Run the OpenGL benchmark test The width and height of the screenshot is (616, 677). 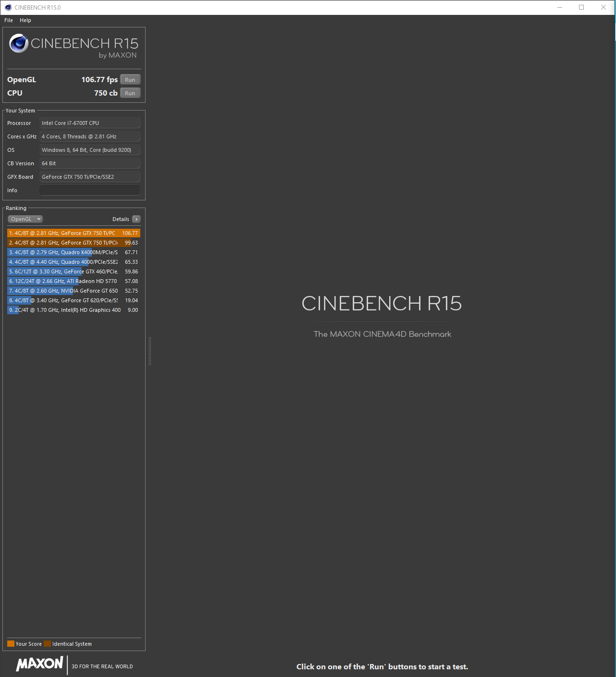[x=130, y=80]
